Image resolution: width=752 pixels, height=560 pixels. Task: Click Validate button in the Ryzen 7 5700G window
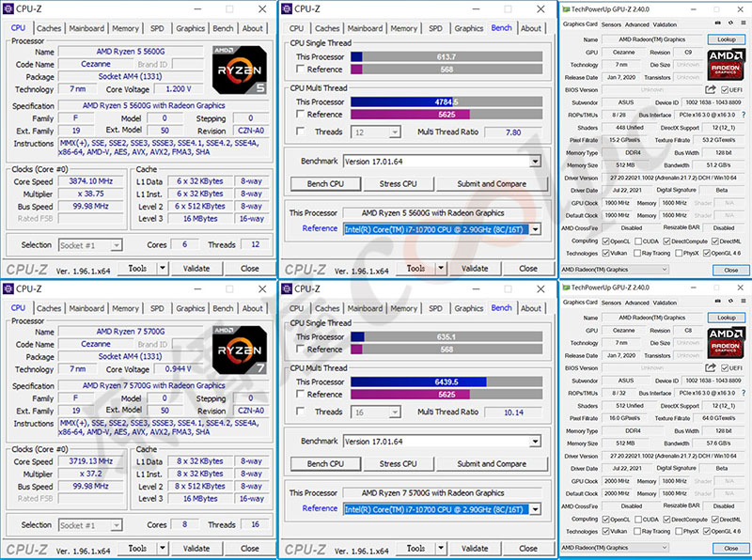(x=196, y=549)
